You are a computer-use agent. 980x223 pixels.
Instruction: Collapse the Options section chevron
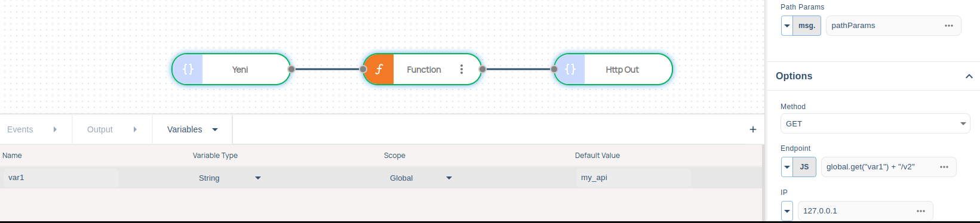click(x=969, y=76)
